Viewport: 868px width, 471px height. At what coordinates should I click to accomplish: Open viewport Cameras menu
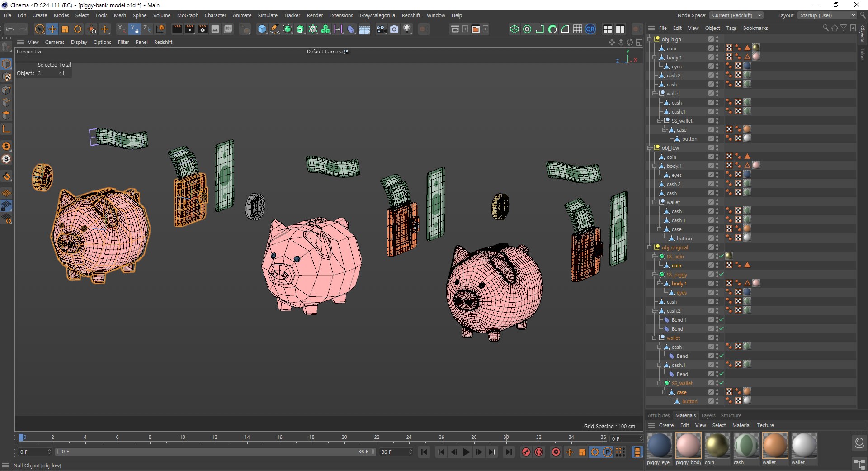point(55,42)
